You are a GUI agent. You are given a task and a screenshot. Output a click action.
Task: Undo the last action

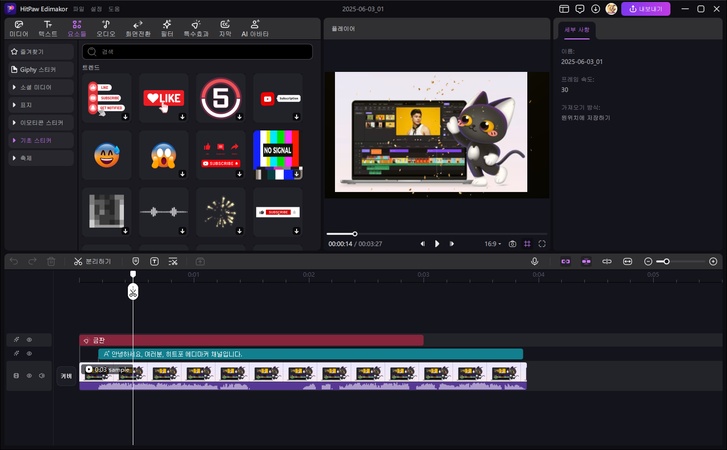14,261
